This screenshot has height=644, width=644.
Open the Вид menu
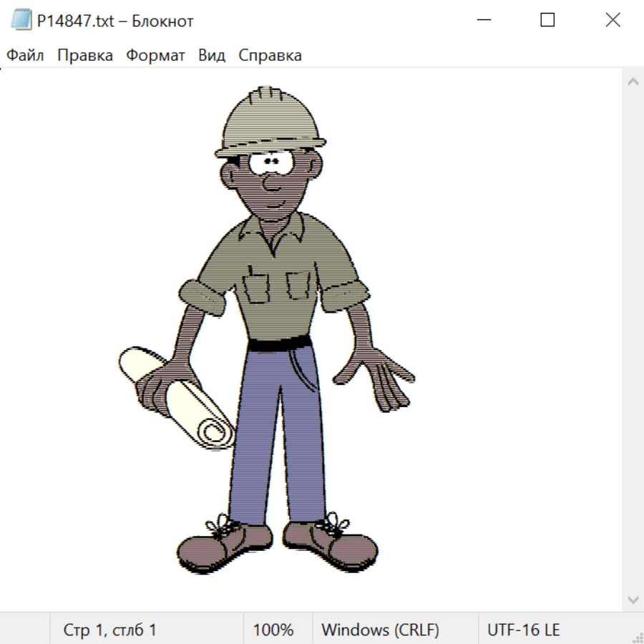click(211, 56)
